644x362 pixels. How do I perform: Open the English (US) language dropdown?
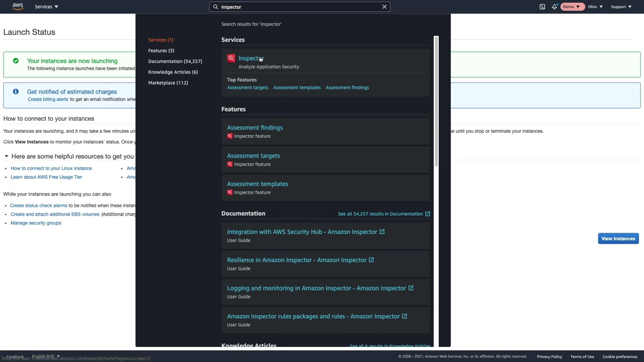[46, 356]
